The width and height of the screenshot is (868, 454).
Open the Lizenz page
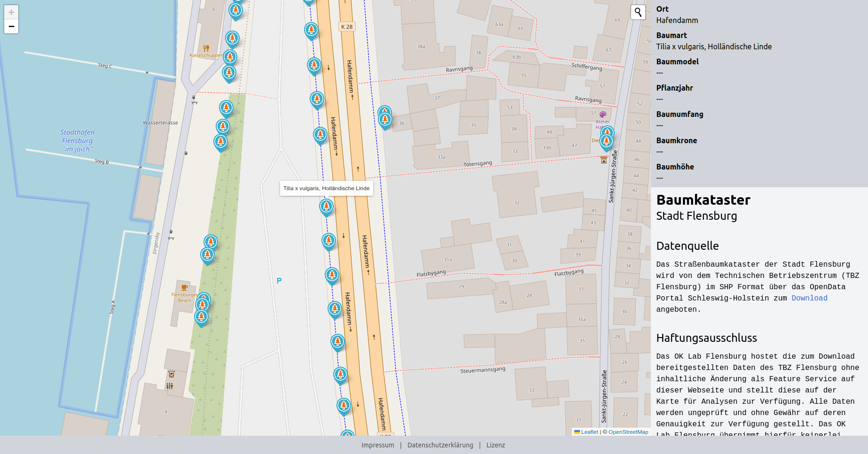coord(496,445)
